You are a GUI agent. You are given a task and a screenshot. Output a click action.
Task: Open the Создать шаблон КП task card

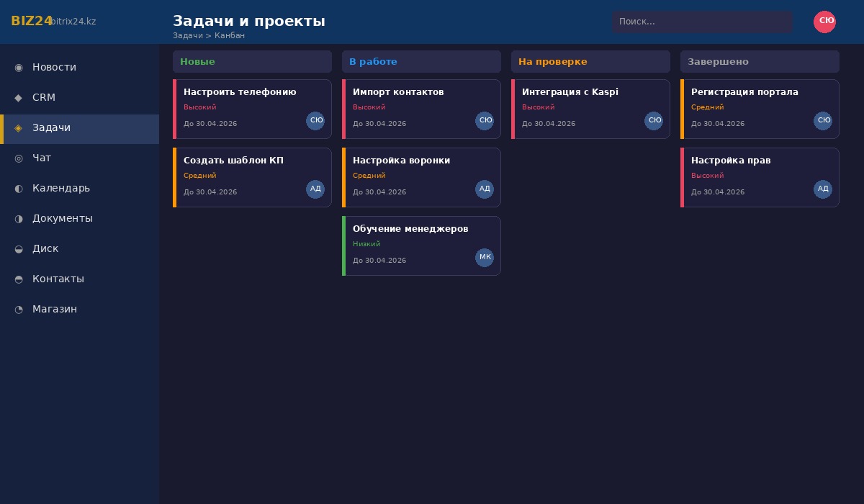[252, 177]
